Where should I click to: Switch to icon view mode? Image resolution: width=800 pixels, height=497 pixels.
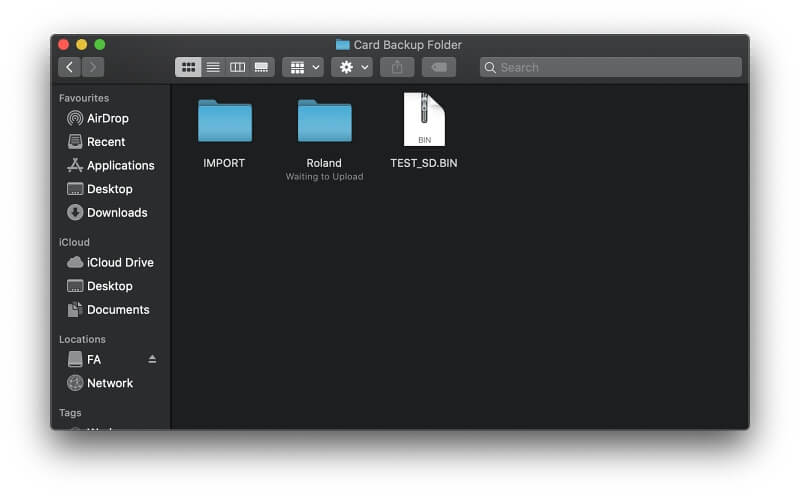click(x=187, y=67)
